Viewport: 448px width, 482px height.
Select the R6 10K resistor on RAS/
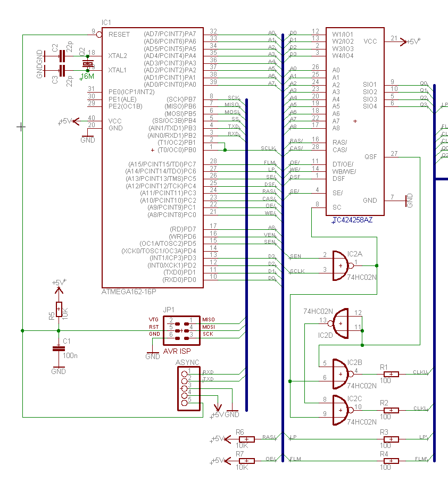246,439
